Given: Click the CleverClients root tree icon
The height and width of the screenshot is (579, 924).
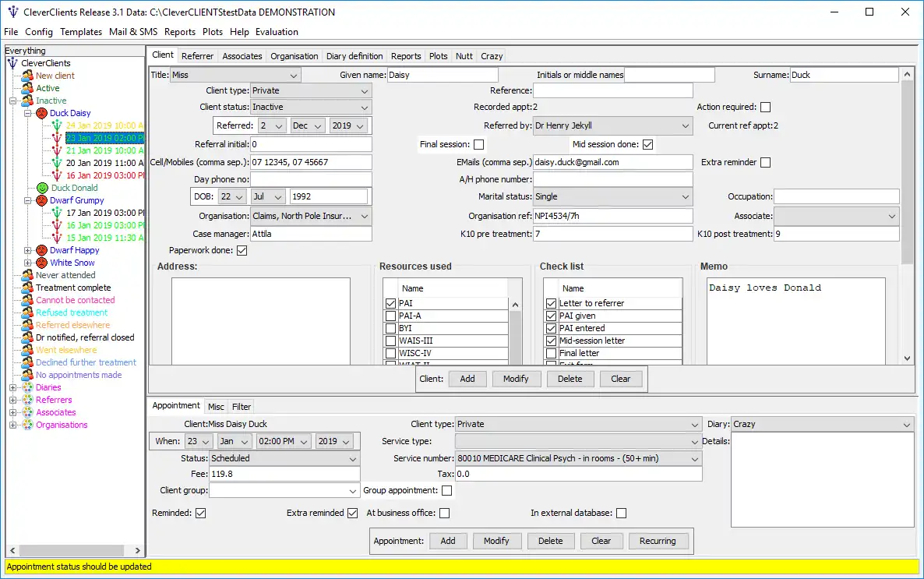Looking at the screenshot, I should 12,63.
